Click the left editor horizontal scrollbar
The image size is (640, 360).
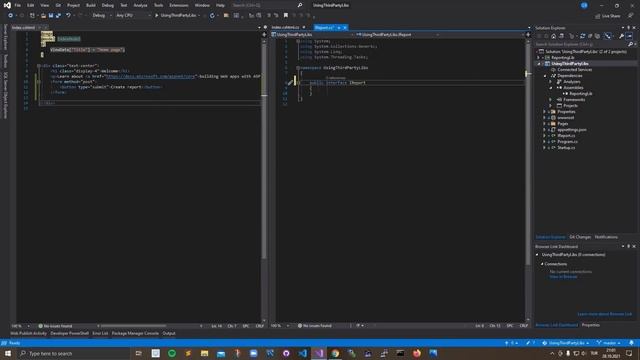(x=133, y=326)
